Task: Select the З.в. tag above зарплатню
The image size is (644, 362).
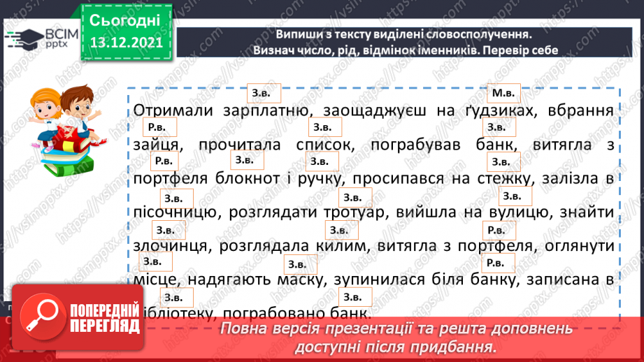Action: (x=264, y=93)
